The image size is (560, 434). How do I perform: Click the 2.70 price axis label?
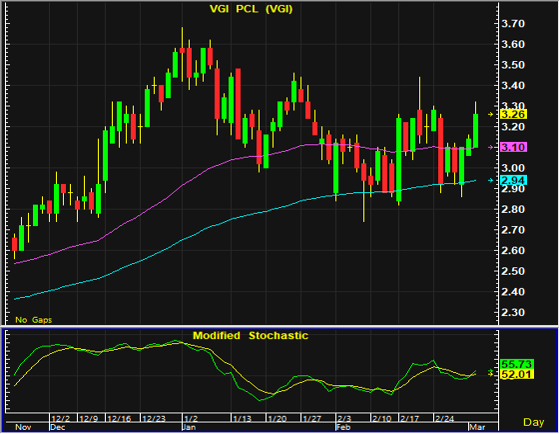pyautogui.click(x=513, y=230)
